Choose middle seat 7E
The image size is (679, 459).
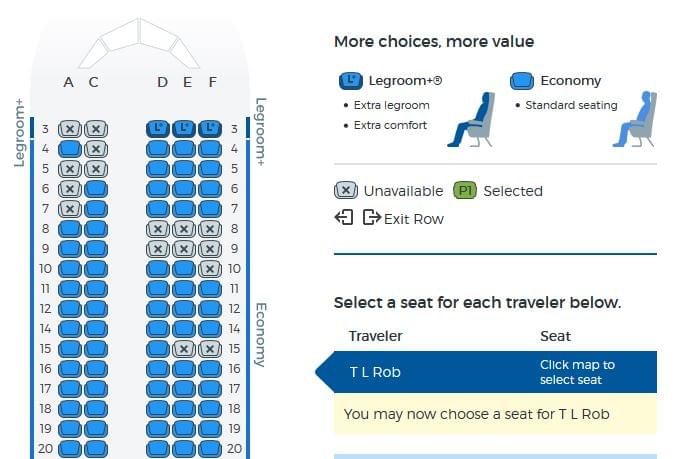tap(184, 209)
